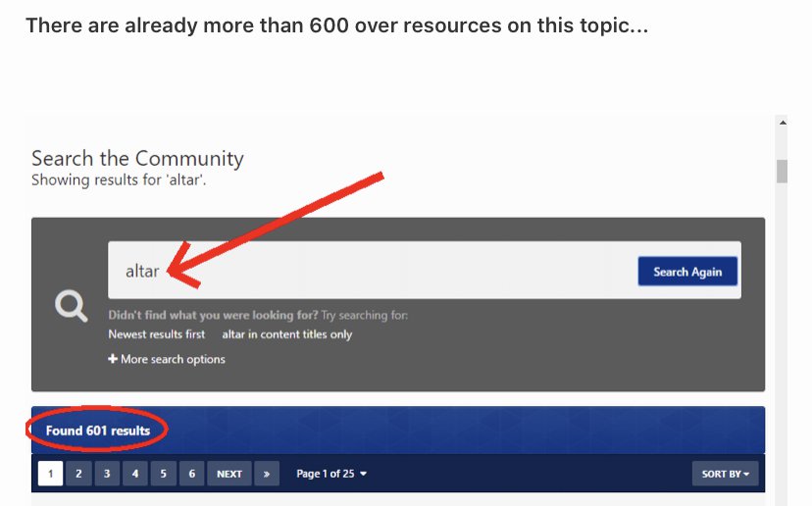Click the Next page button
The image size is (812, 506).
229,474
